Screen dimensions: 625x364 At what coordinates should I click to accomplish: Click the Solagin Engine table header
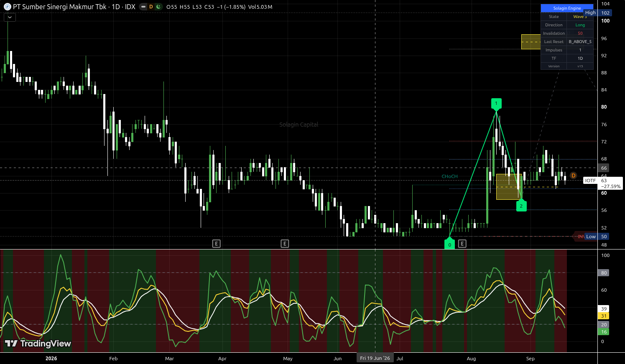pos(567,8)
